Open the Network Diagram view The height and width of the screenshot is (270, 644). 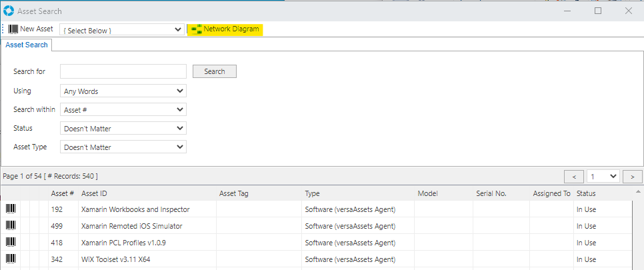pyautogui.click(x=225, y=29)
